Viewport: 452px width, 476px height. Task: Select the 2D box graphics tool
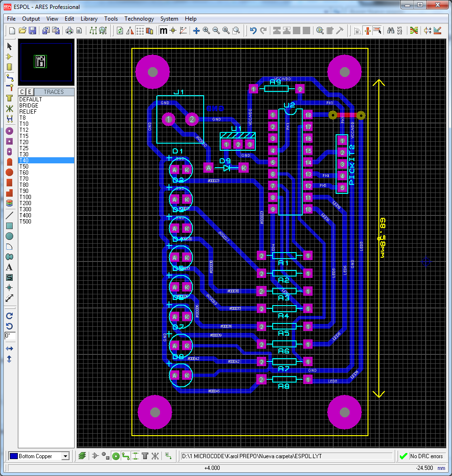(x=9, y=226)
